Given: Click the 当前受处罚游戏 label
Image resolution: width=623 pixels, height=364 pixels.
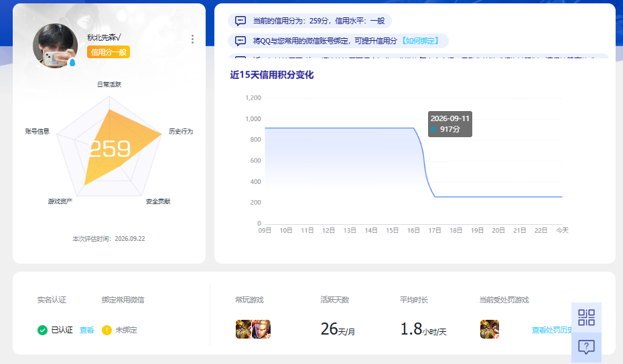Looking at the screenshot, I should 504,300.
